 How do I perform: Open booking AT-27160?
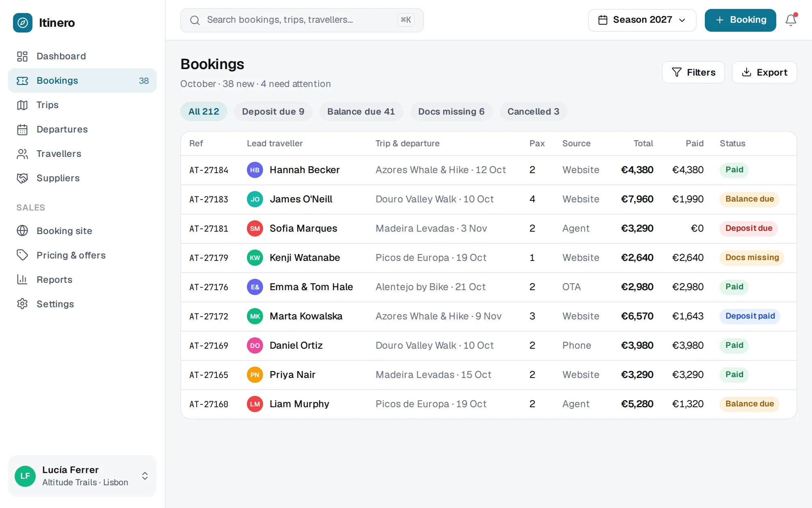[x=209, y=404]
